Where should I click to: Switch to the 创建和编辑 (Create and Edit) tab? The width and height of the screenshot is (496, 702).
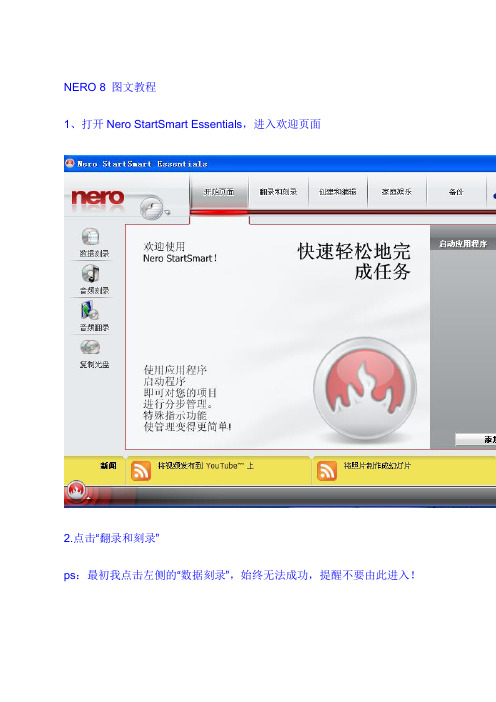coord(338,192)
